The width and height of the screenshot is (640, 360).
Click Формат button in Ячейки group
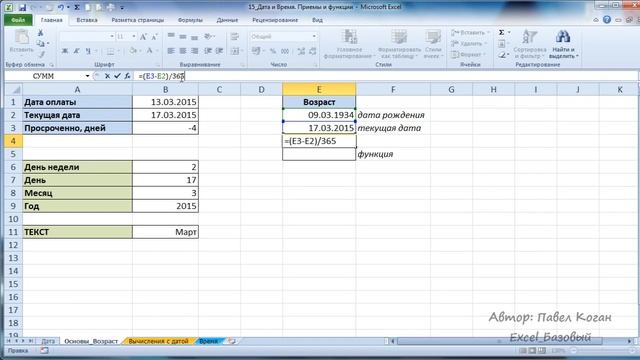coord(469,54)
